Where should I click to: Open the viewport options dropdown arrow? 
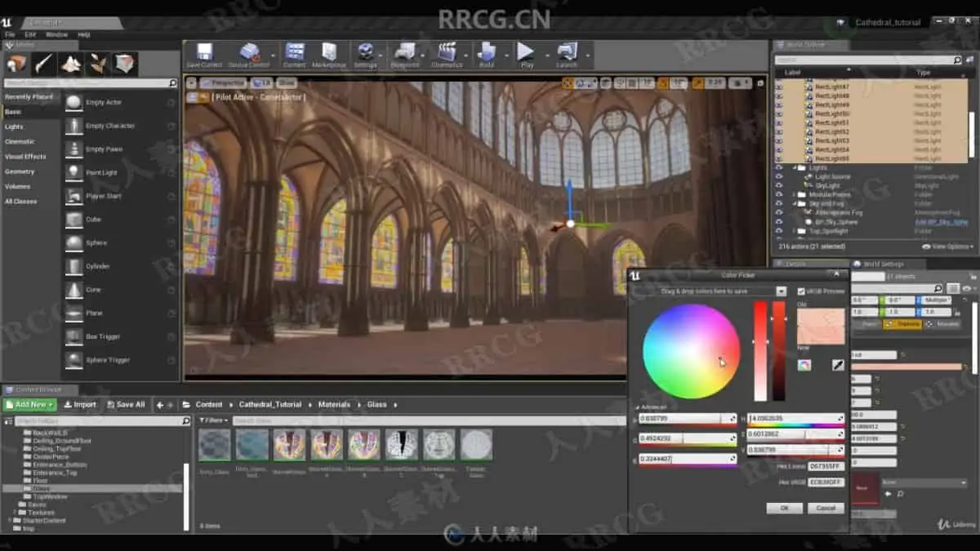pyautogui.click(x=191, y=82)
